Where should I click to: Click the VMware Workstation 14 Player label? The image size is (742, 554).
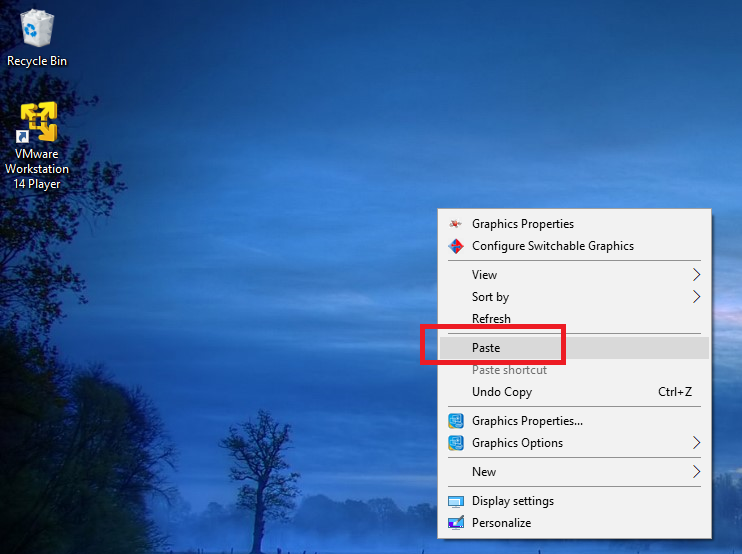tap(37, 169)
